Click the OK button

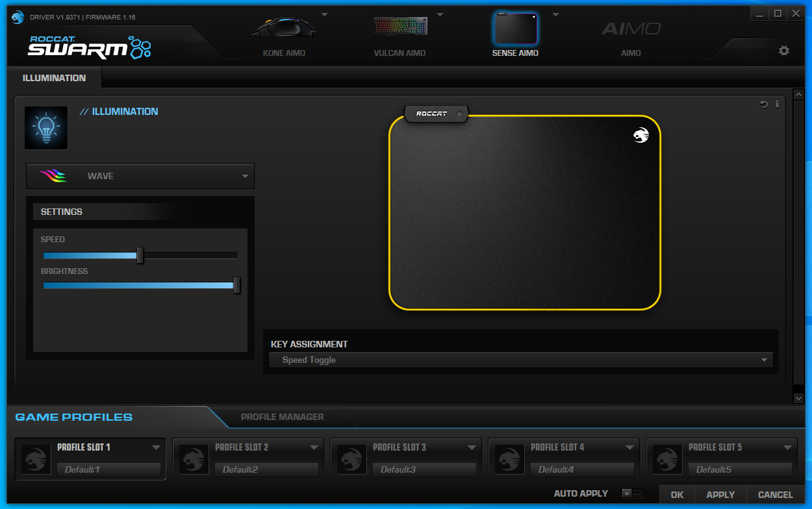click(677, 495)
